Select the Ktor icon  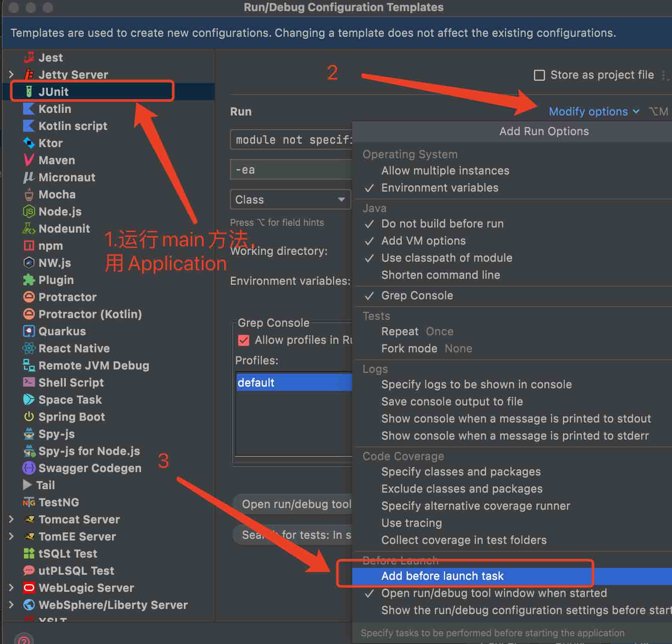pyautogui.click(x=29, y=143)
